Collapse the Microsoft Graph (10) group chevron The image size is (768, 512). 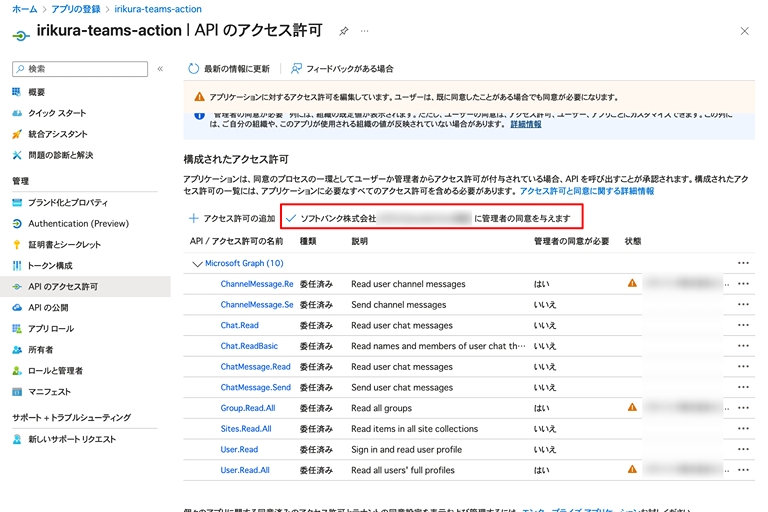pos(197,264)
